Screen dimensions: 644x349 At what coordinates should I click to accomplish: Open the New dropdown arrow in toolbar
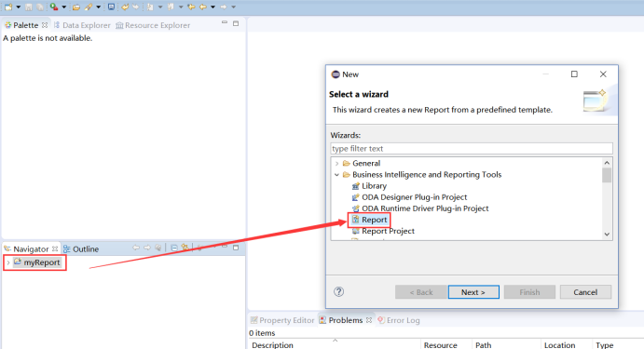point(19,7)
